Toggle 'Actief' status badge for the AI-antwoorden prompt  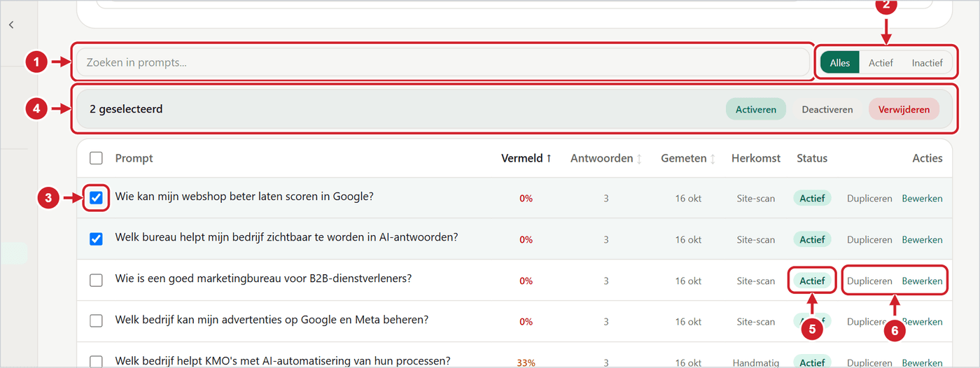(812, 239)
